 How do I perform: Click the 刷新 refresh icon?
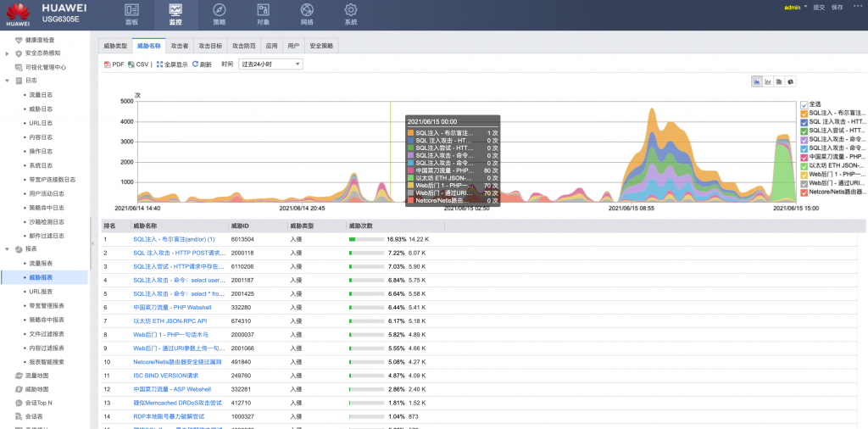tap(195, 64)
